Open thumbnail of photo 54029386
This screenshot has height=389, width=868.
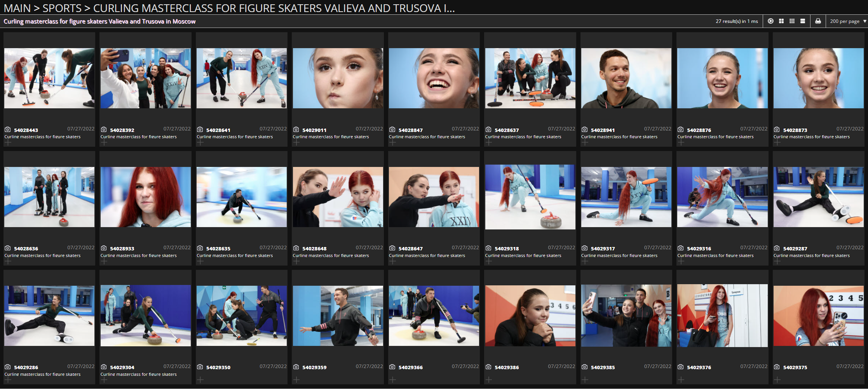point(530,316)
